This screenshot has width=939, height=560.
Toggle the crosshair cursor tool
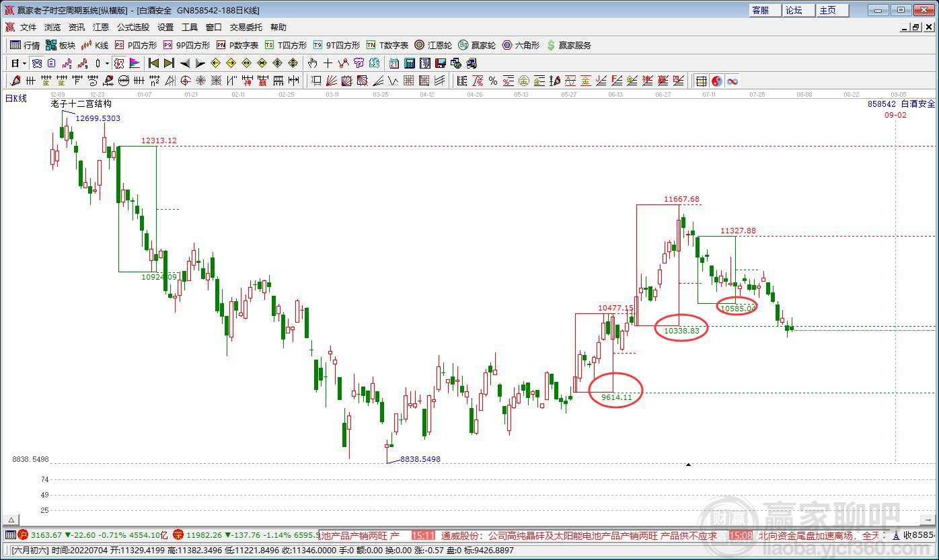pyautogui.click(x=328, y=63)
